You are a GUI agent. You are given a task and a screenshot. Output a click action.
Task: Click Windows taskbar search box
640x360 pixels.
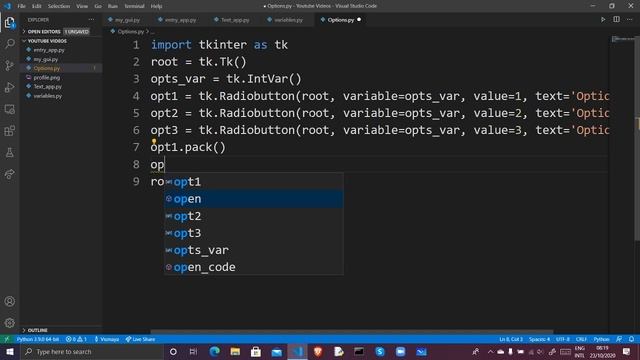(92, 351)
